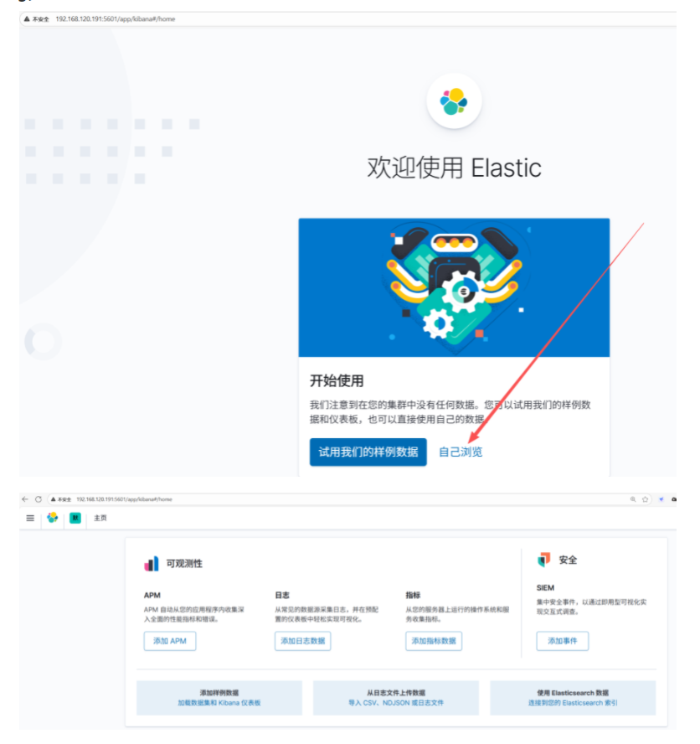Click the 添加指标数据 button
This screenshot has height=744, width=700.
tap(434, 641)
